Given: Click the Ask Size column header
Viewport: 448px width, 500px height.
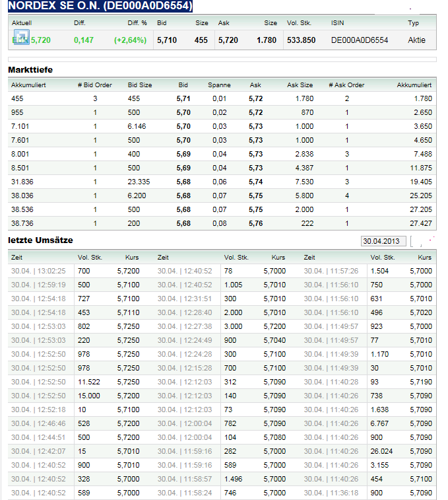Looking at the screenshot, I should coord(300,85).
